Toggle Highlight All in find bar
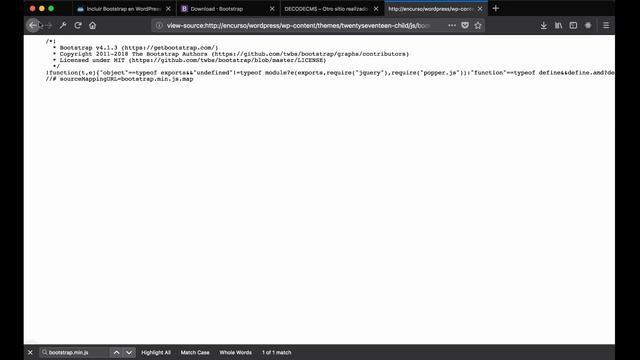 pyautogui.click(x=156, y=352)
